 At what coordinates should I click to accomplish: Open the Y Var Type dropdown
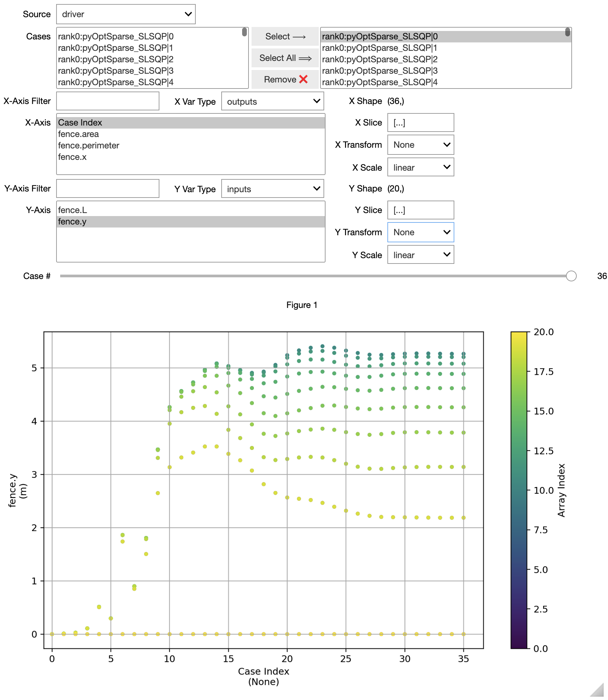[273, 189]
